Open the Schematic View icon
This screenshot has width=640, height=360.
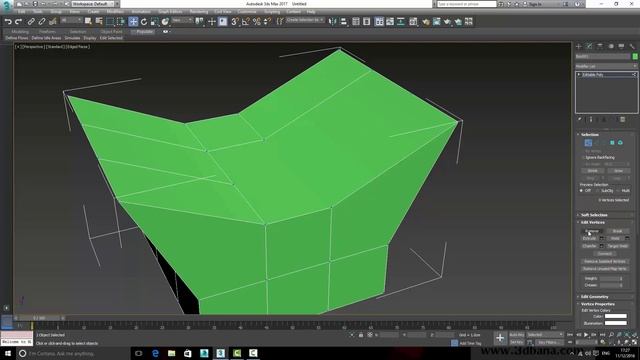(x=401, y=22)
